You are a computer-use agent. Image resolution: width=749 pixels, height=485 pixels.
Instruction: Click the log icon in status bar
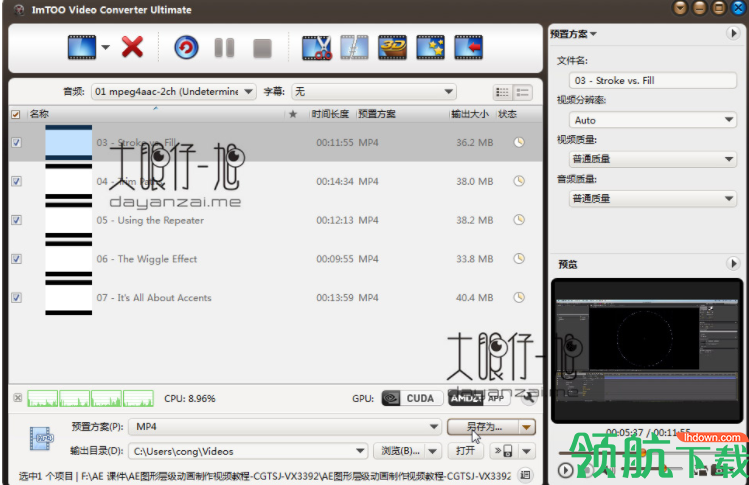point(525,474)
